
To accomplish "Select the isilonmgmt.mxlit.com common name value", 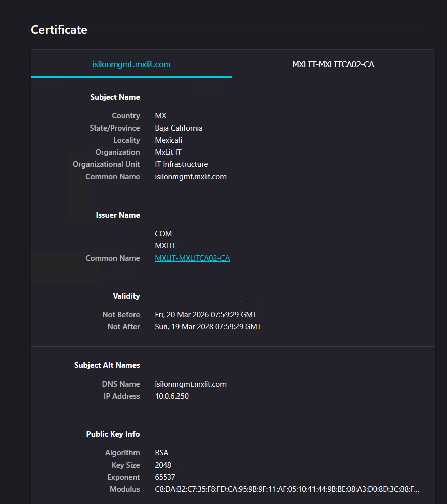I will pos(191,176).
